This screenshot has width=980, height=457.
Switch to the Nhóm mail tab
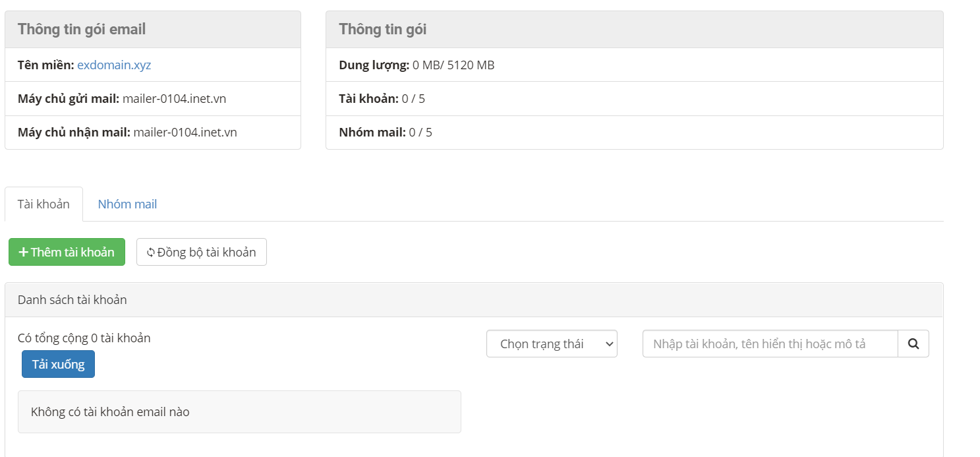click(127, 204)
